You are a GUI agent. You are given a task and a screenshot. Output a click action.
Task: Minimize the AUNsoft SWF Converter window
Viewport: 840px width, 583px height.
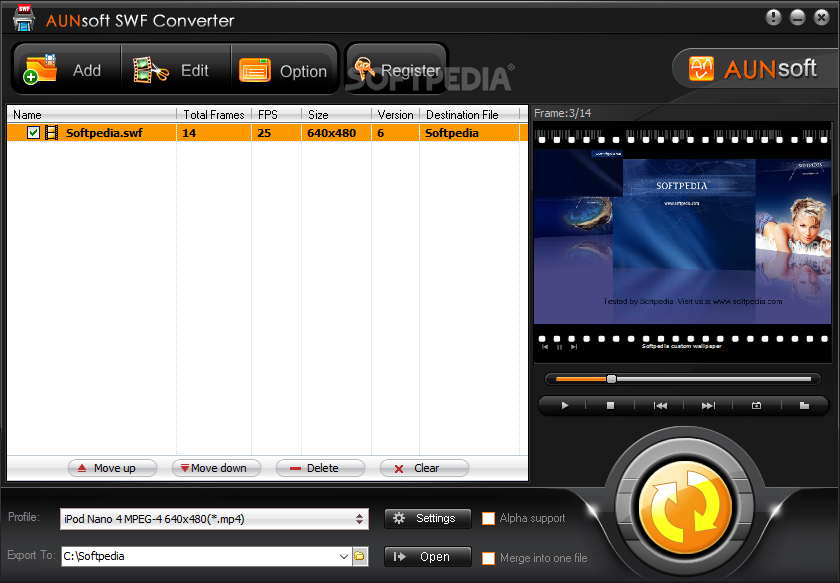797,18
